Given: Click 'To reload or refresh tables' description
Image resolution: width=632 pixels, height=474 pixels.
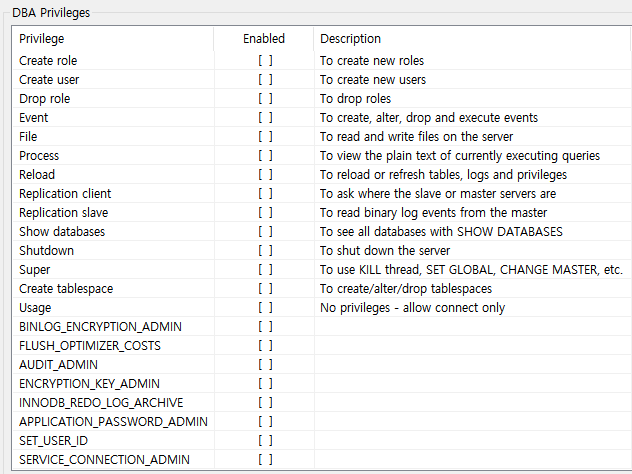Looking at the screenshot, I should [443, 175].
